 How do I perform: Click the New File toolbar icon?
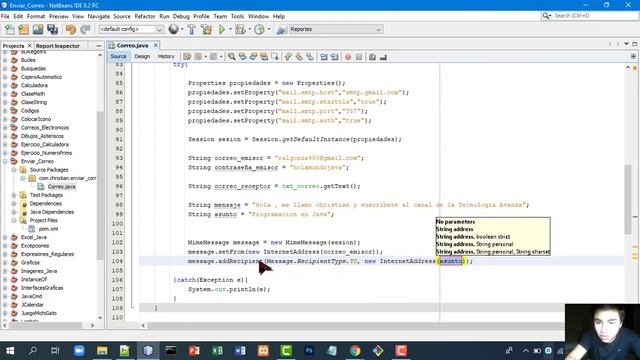pos(9,29)
